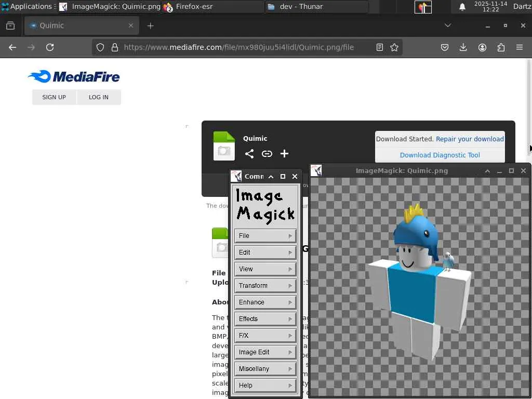Viewport: 532px width, 399px height.
Task: Expand the Help submenu arrow
Action: pyautogui.click(x=290, y=385)
